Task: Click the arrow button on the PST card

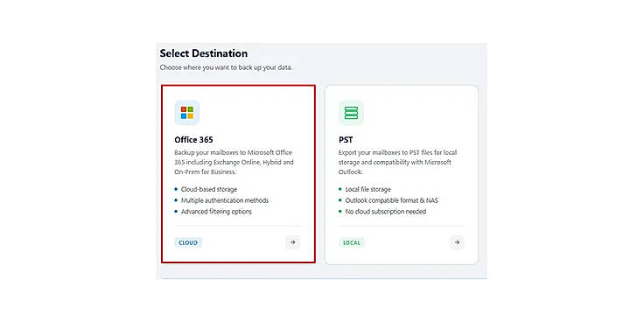Action: click(457, 242)
